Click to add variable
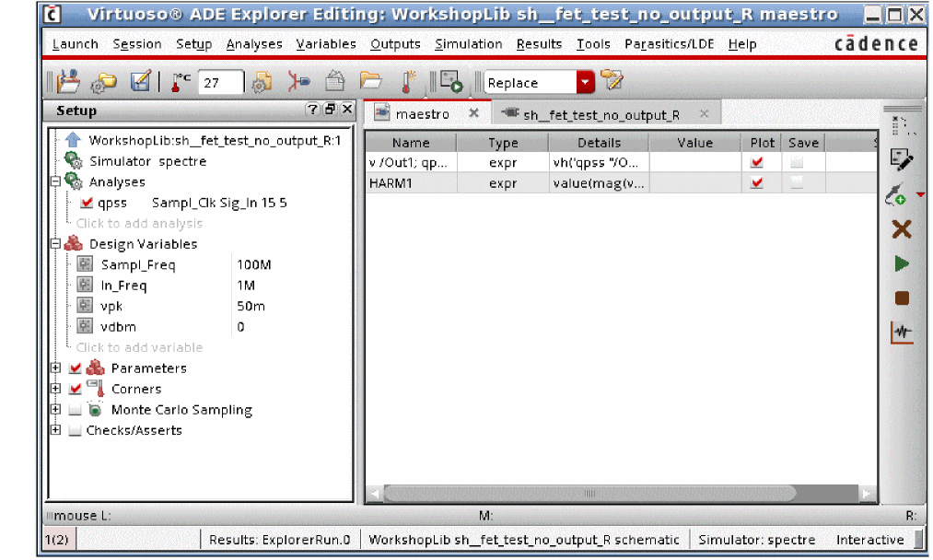The width and height of the screenshot is (933, 560). [x=139, y=347]
